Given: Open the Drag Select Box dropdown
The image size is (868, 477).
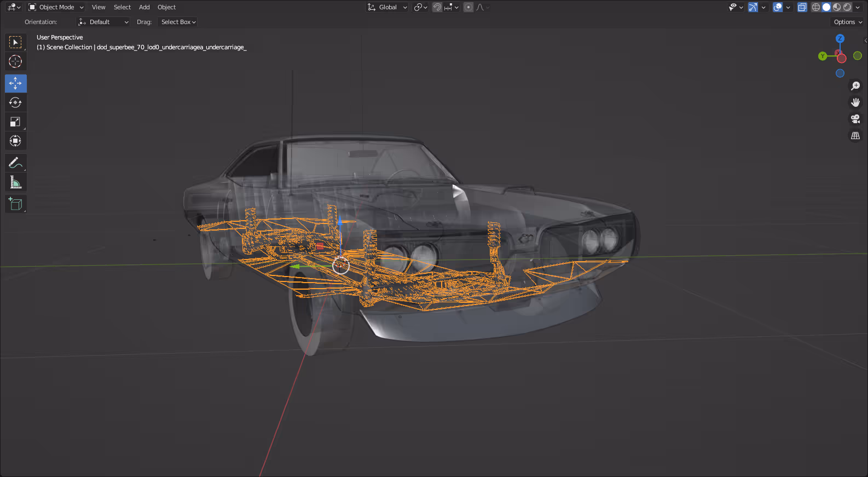Looking at the screenshot, I should pyautogui.click(x=178, y=22).
